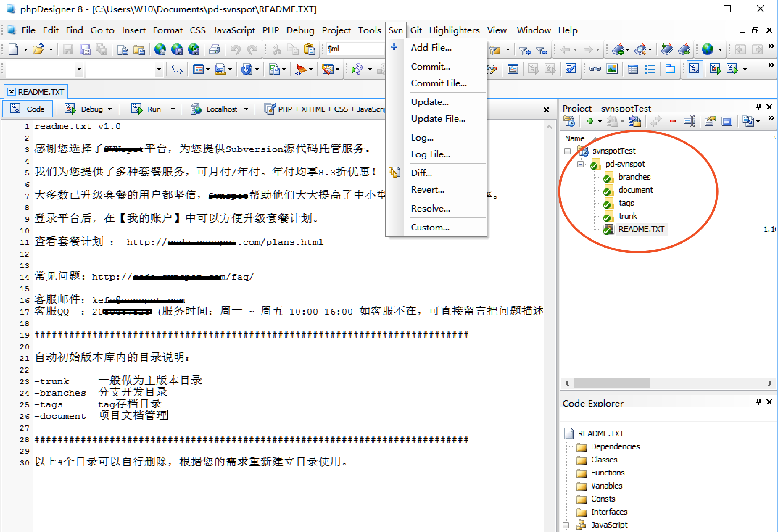This screenshot has height=532, width=778.
Task: Close the README.TXT tab with x
Action: (x=12, y=92)
